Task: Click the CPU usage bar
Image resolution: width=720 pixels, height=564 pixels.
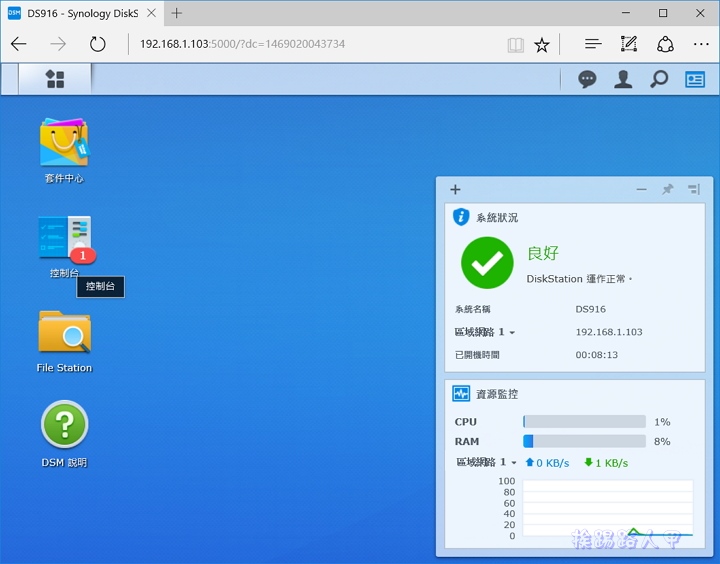Action: [584, 422]
